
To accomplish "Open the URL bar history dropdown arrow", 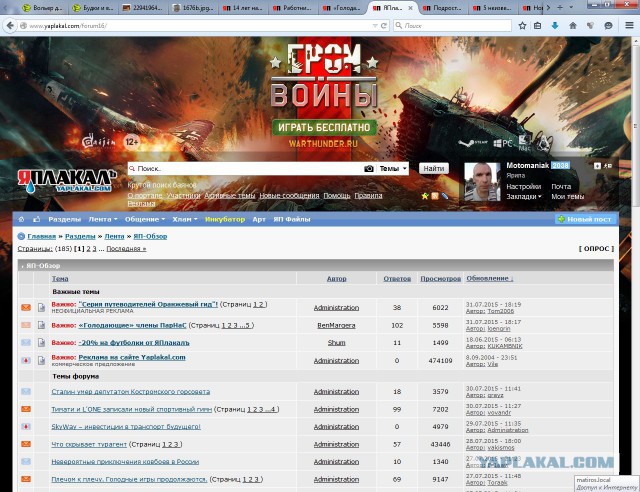I will tap(375, 26).
